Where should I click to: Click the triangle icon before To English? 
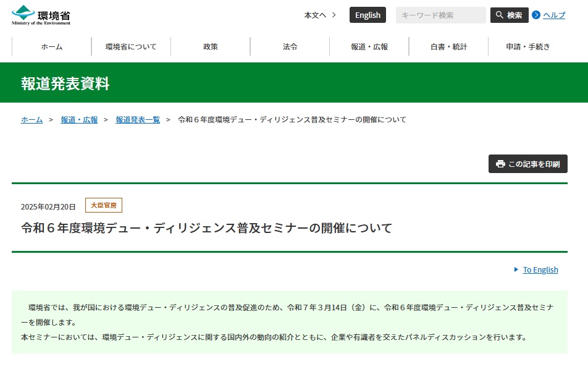pos(516,269)
